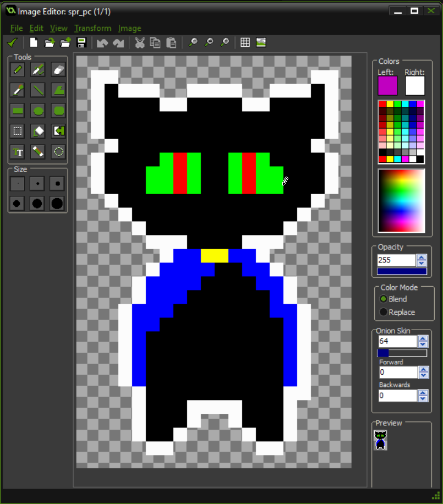Click the Left purple color swatch
This screenshot has height=504, width=443.
[387, 86]
